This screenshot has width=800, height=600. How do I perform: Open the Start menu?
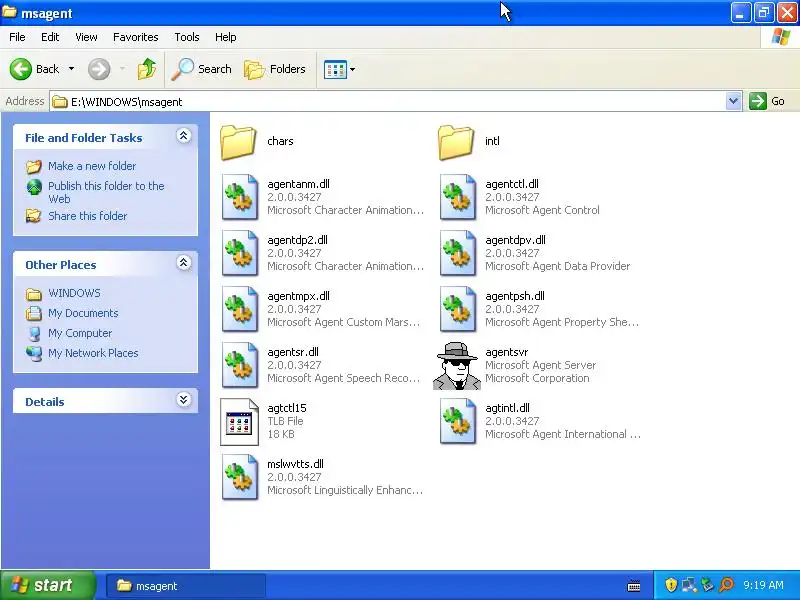tap(47, 585)
